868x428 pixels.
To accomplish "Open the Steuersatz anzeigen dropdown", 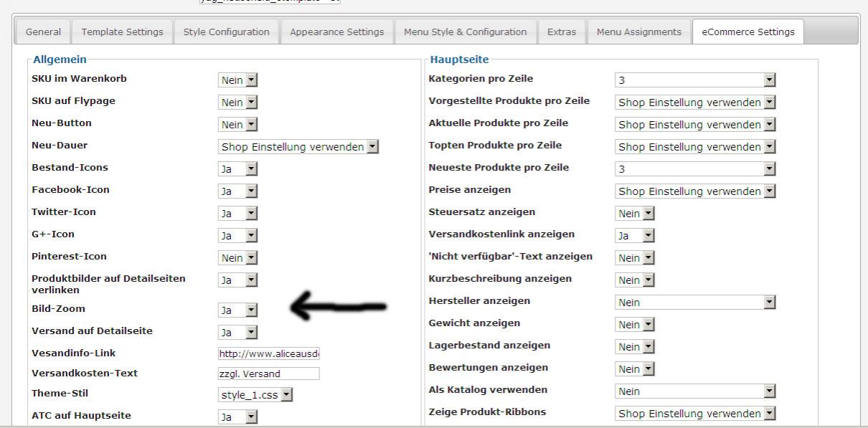I will pos(635,214).
